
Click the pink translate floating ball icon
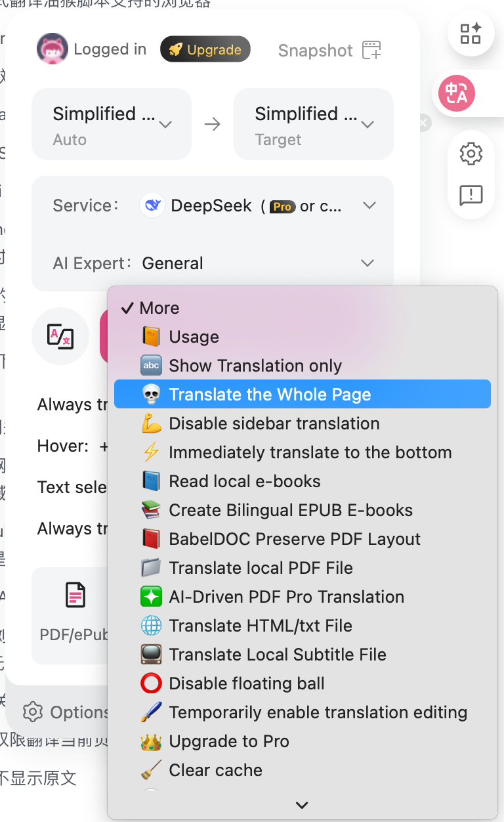pyautogui.click(x=457, y=93)
